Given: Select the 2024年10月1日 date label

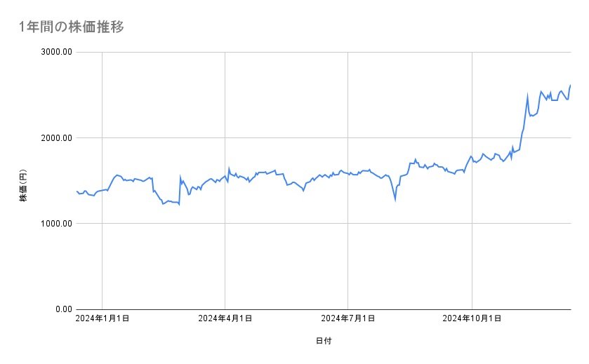Looking at the screenshot, I should [472, 318].
